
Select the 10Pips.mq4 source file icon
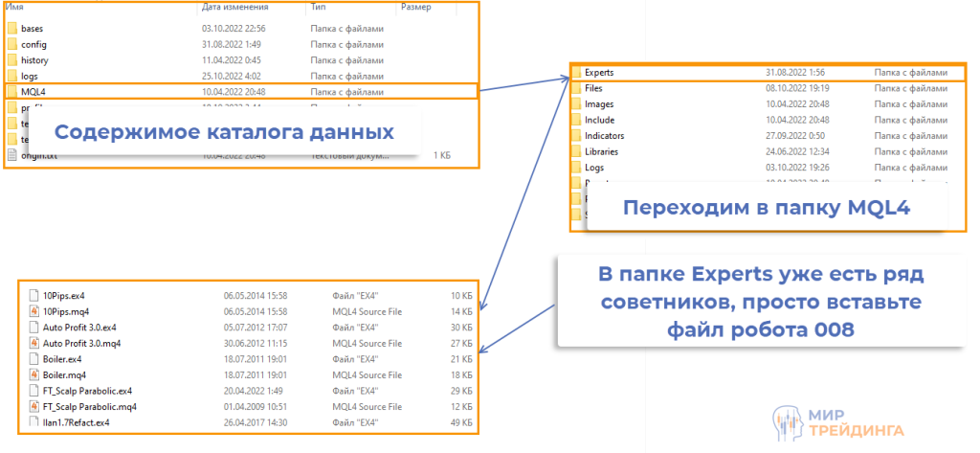pyautogui.click(x=35, y=311)
